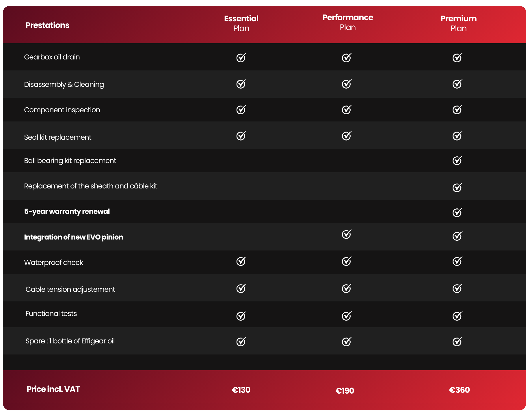The height and width of the screenshot is (417, 532).
Task: Click the Prestations header label
Action: [x=47, y=25]
